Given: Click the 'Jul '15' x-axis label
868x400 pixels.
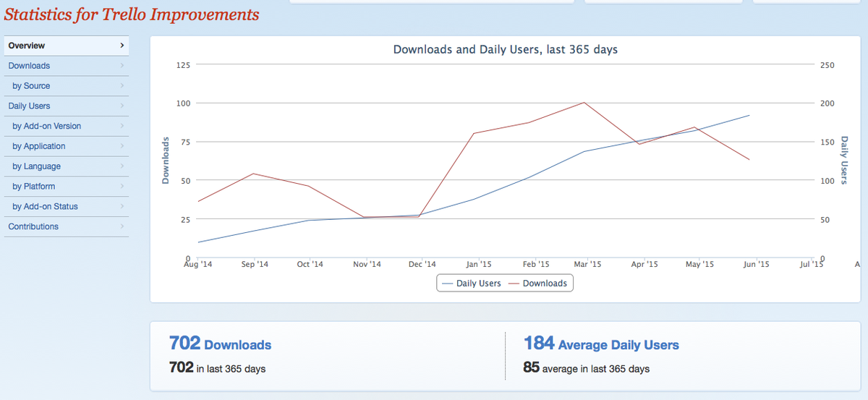Looking at the screenshot, I should pyautogui.click(x=812, y=265).
